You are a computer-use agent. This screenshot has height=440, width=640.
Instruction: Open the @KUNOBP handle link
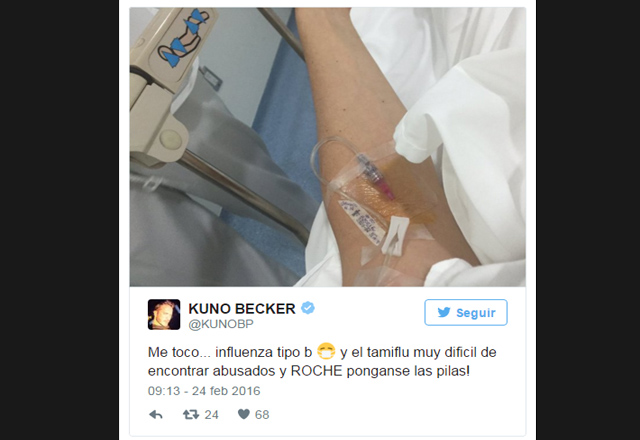tap(221, 324)
